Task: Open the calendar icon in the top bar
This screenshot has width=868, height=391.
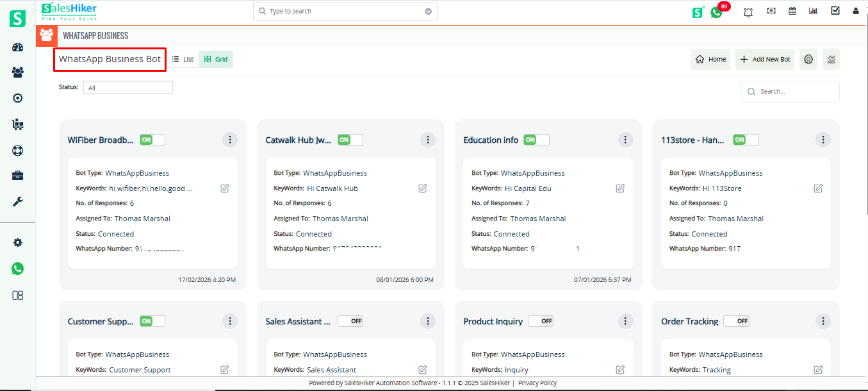Action: 792,11
